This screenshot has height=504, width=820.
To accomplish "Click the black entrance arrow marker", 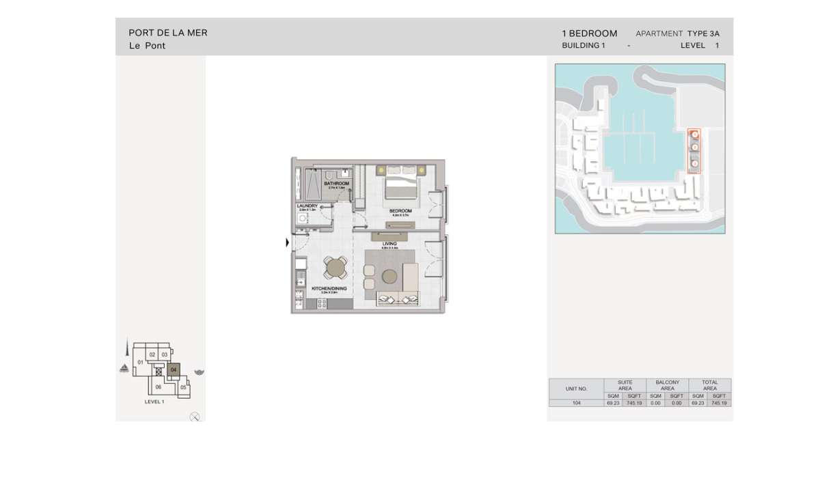I will pyautogui.click(x=287, y=242).
